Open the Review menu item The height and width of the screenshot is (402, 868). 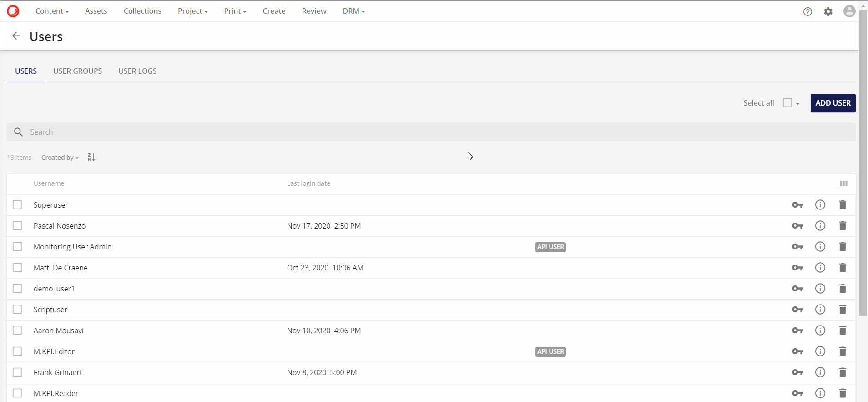point(314,11)
